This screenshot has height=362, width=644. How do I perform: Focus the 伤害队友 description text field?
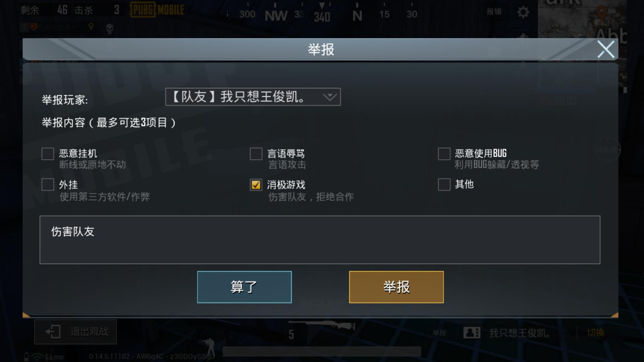(x=320, y=240)
